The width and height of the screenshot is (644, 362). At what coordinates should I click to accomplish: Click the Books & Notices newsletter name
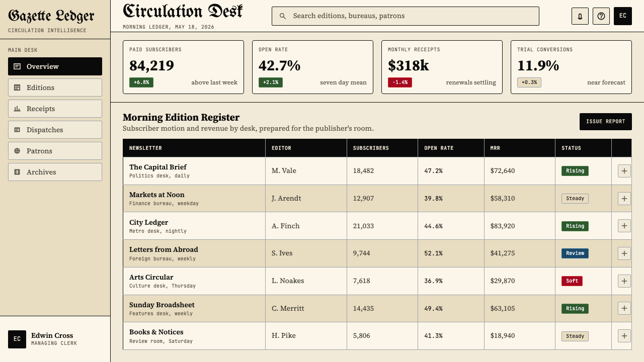point(156,332)
